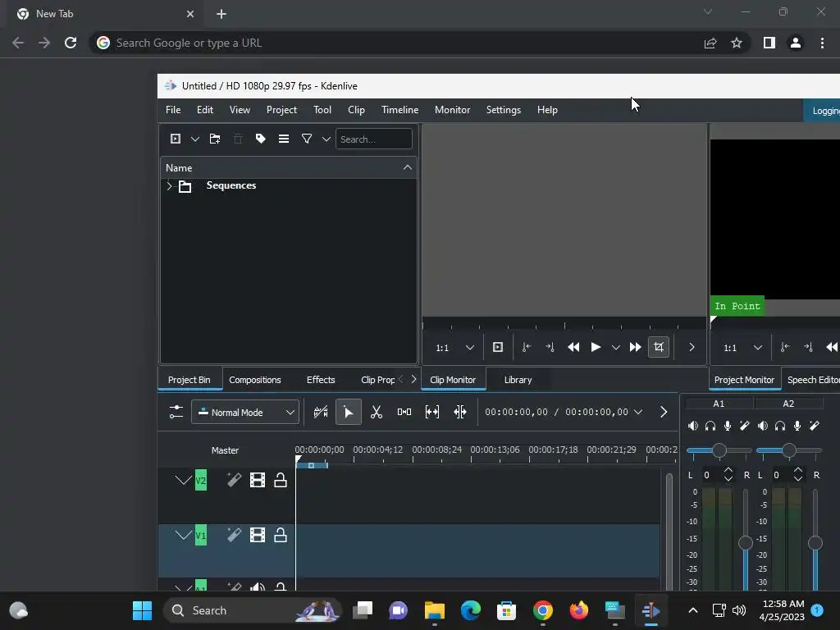This screenshot has width=840, height=630.
Task: Adjust the A1 balance slider
Action: click(719, 450)
